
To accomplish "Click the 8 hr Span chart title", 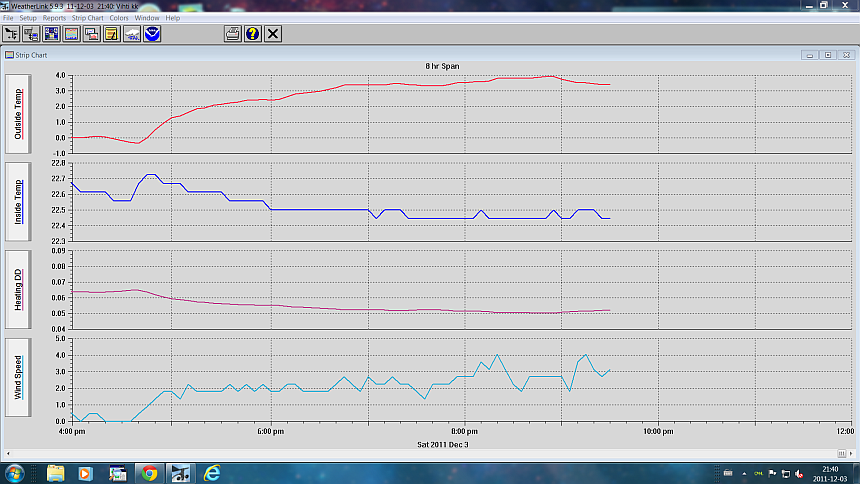I will [442, 66].
